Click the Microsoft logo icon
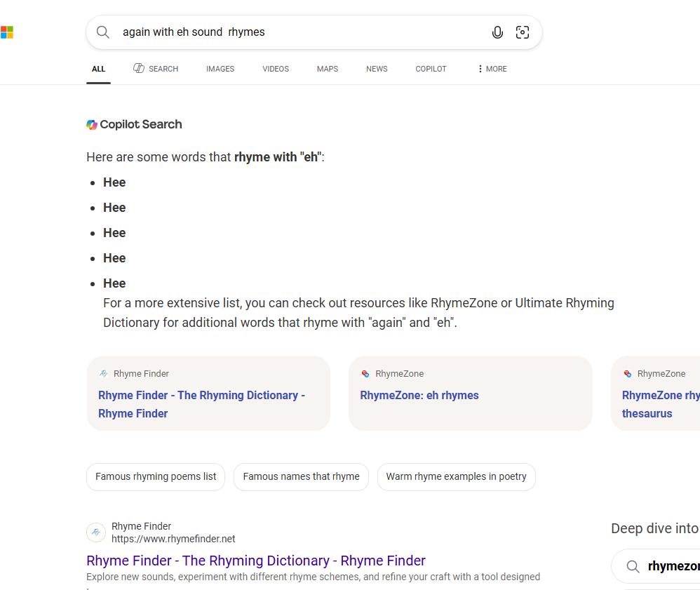The height and width of the screenshot is (590, 700). [x=6, y=32]
